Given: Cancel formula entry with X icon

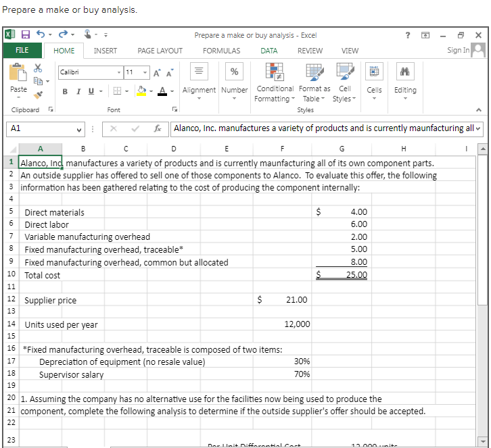Looking at the screenshot, I should [x=114, y=128].
